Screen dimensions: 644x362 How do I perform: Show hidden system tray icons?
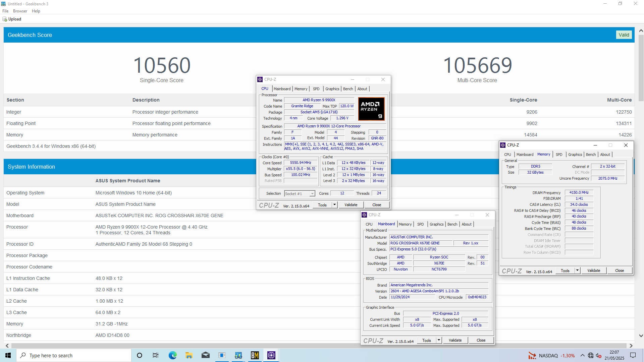(x=583, y=355)
